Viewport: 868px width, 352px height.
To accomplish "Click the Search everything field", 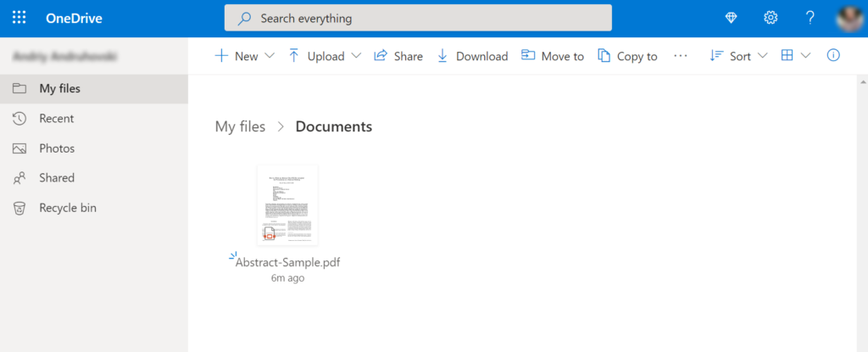I will pos(418,19).
